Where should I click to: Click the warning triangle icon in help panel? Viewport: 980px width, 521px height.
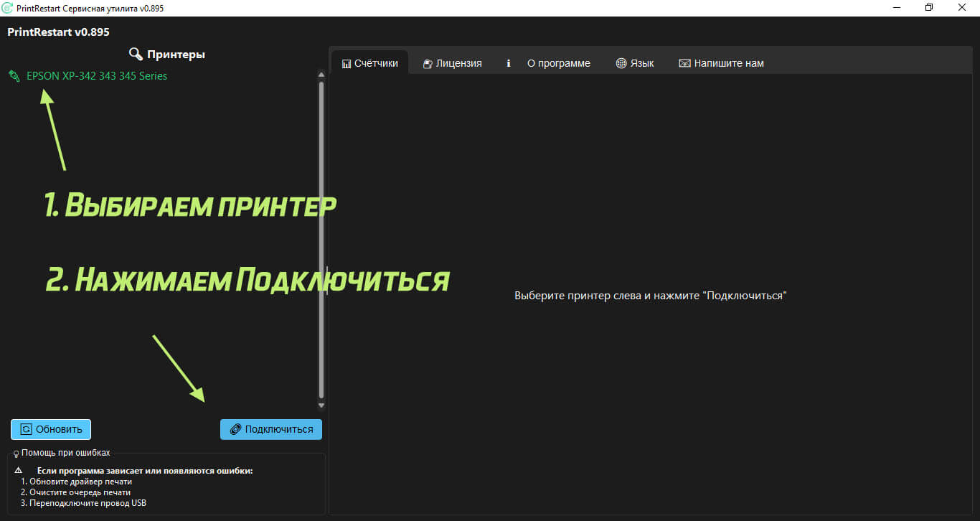(19, 471)
